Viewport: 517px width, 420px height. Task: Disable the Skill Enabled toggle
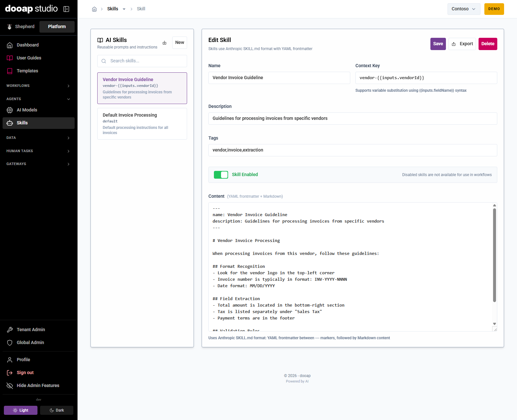tap(221, 175)
